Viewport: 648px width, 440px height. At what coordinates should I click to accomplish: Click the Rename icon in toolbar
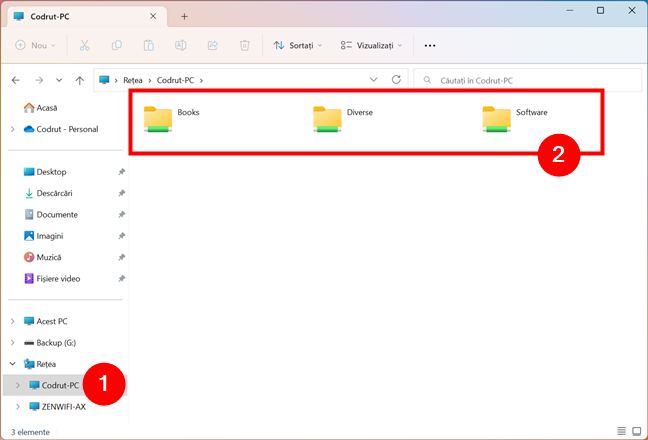coord(181,45)
